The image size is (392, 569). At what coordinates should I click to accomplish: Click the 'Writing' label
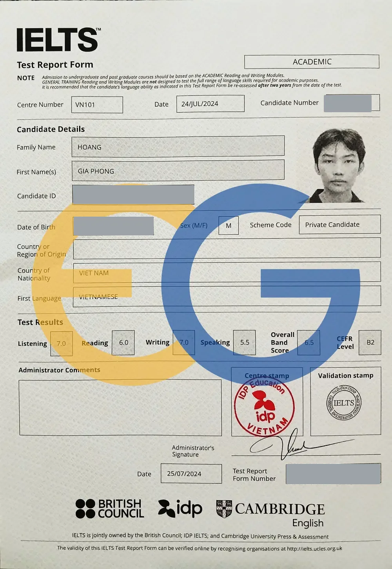(x=158, y=342)
